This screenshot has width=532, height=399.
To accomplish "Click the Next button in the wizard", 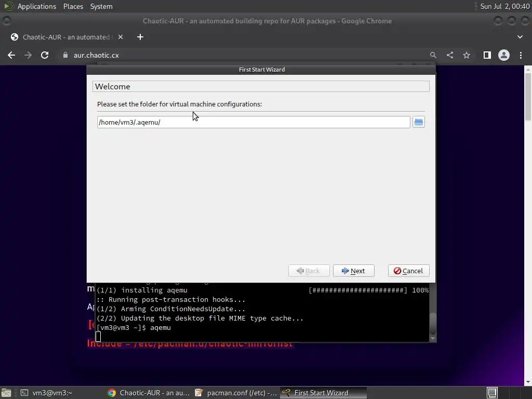I will point(353,271).
